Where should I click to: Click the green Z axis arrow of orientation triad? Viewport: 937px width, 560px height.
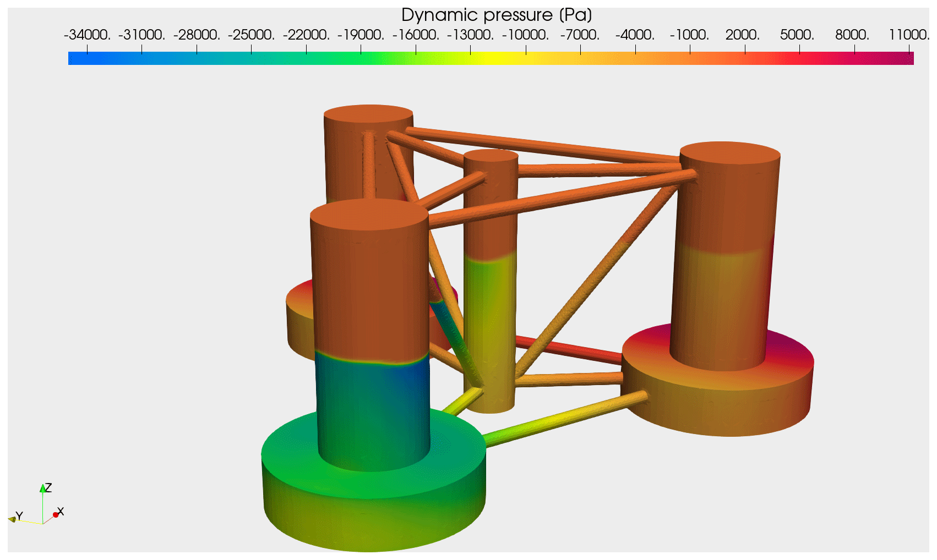pos(42,488)
